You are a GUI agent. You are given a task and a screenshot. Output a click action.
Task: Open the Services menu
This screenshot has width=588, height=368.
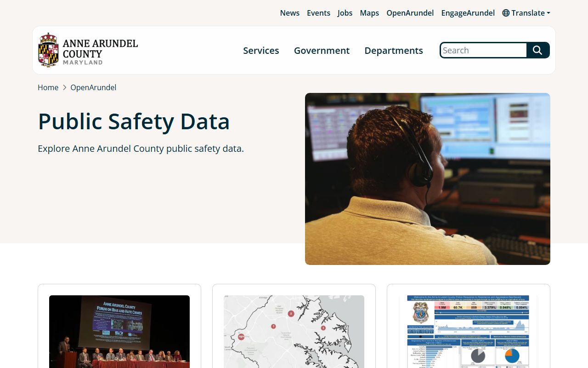click(261, 51)
